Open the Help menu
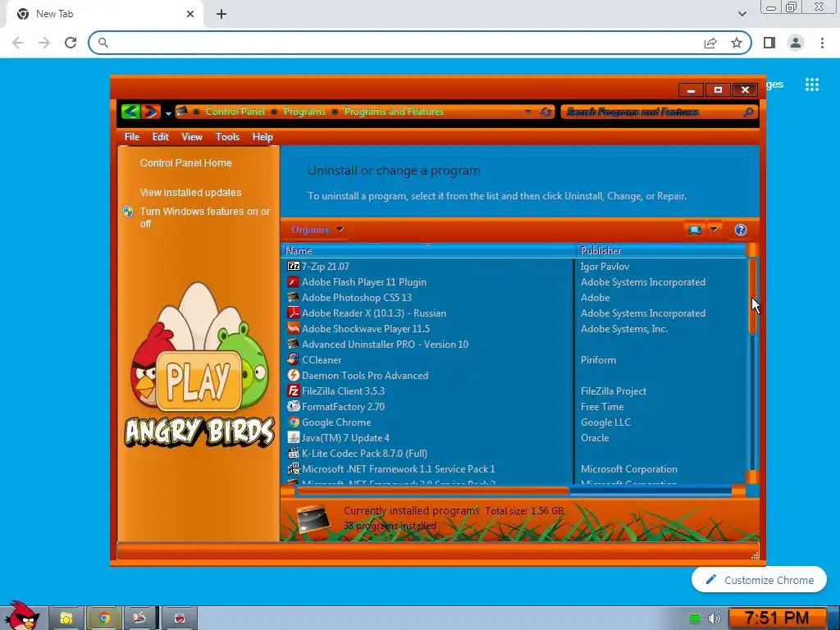This screenshot has height=630, width=840. (x=262, y=137)
